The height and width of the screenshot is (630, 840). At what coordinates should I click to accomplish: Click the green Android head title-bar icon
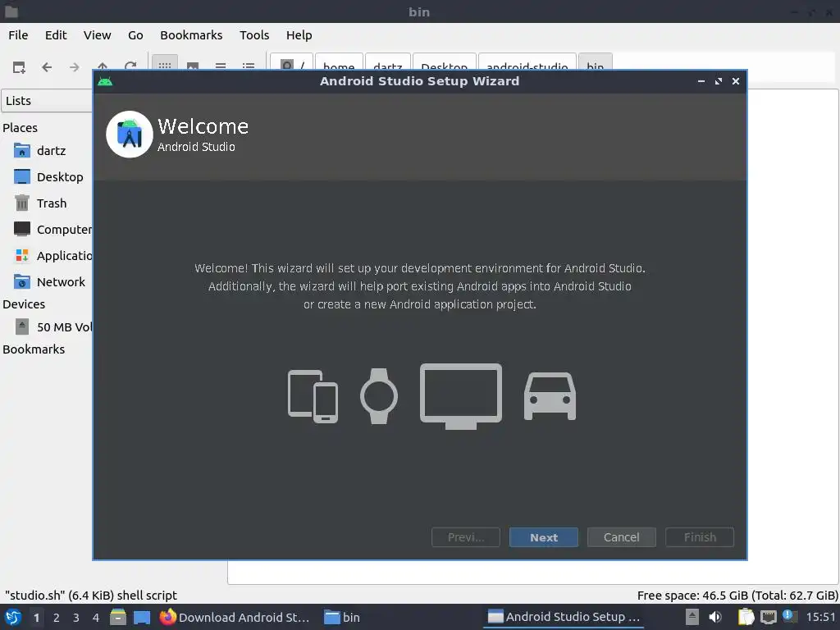[x=105, y=81]
